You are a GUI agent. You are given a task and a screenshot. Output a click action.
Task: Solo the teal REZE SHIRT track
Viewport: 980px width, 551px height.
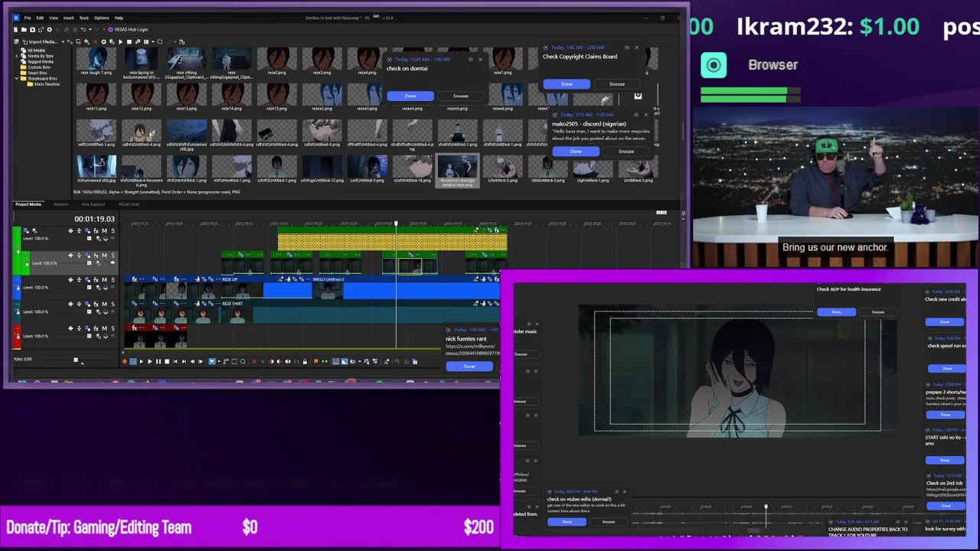click(x=113, y=305)
